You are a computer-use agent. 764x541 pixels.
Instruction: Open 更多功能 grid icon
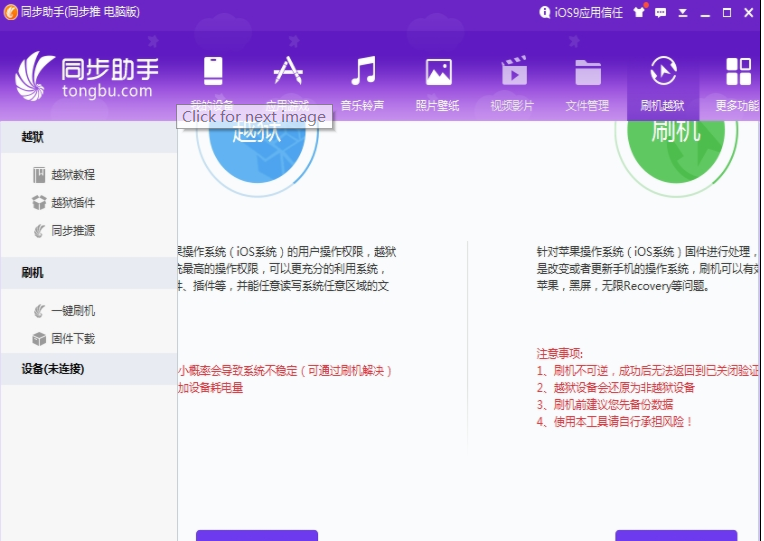738,72
